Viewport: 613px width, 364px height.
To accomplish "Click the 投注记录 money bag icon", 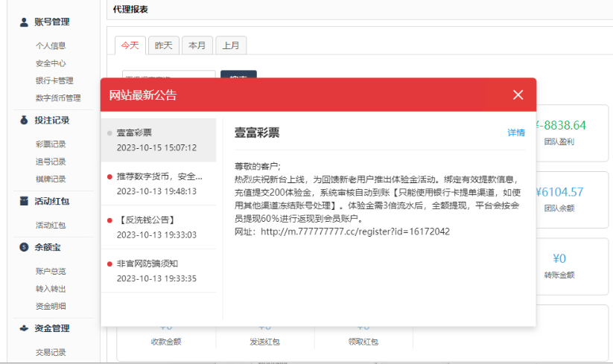I will pos(23,121).
